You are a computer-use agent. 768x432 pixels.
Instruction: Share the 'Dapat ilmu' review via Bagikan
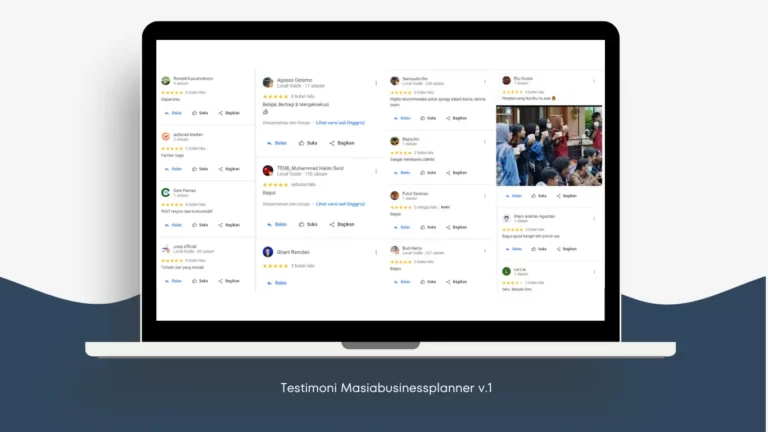tap(229, 113)
